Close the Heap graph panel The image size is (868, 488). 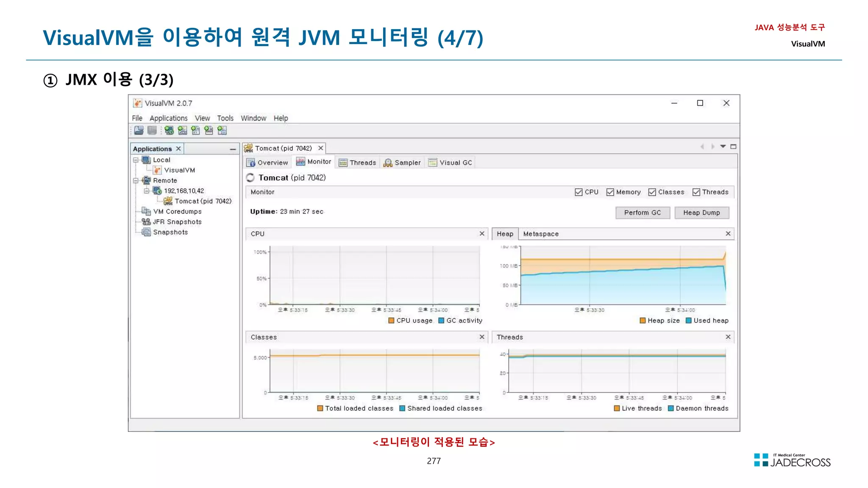728,233
